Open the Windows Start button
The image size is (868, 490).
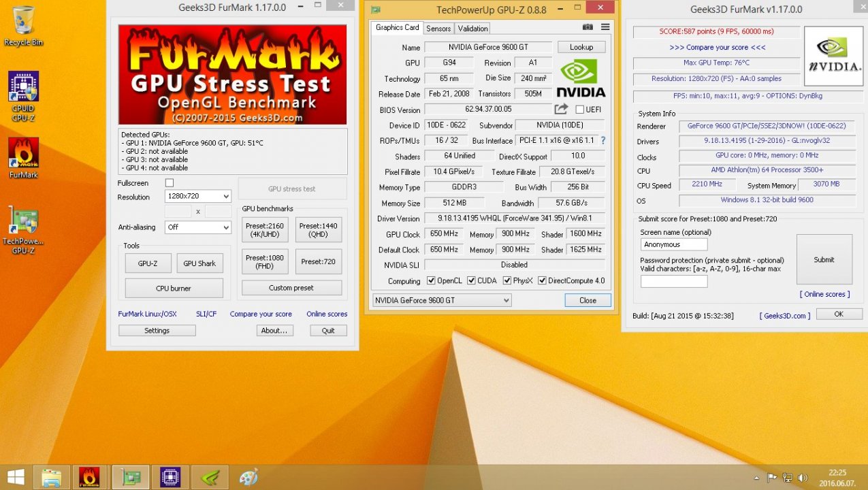point(16,477)
